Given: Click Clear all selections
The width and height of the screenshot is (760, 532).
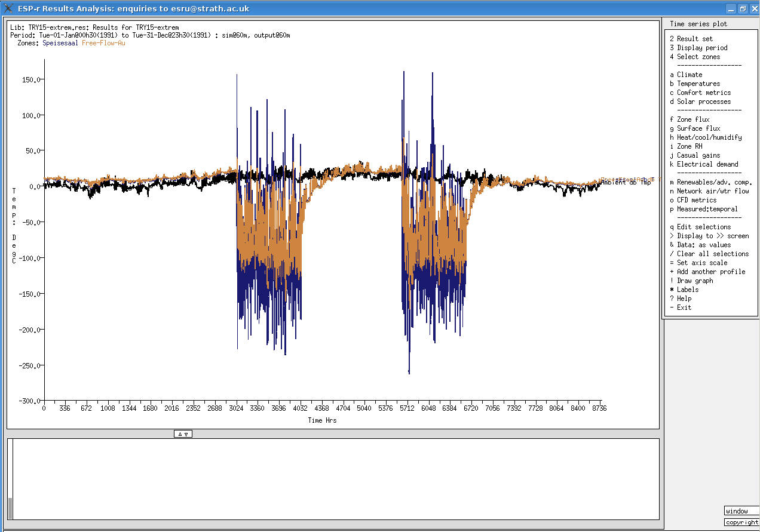Looking at the screenshot, I should pos(709,254).
